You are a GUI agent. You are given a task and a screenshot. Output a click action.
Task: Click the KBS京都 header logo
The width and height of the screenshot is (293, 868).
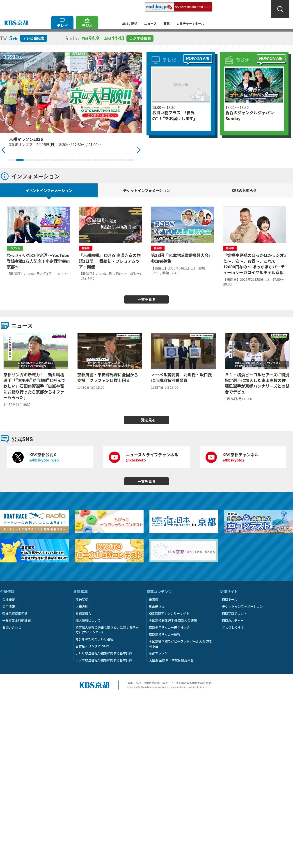pyautogui.click(x=16, y=23)
